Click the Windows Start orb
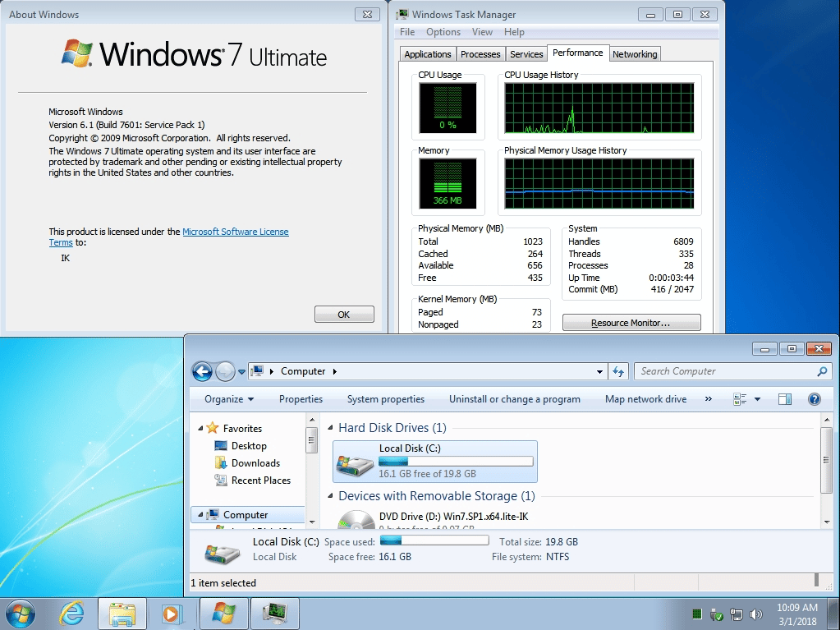 [x=20, y=613]
